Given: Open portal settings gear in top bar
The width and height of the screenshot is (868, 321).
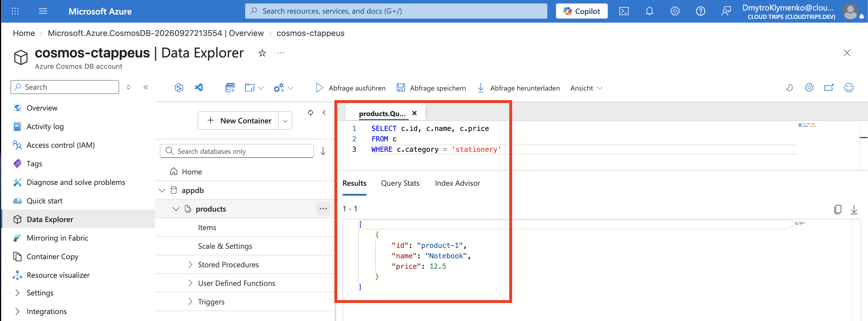Looking at the screenshot, I should click(675, 11).
